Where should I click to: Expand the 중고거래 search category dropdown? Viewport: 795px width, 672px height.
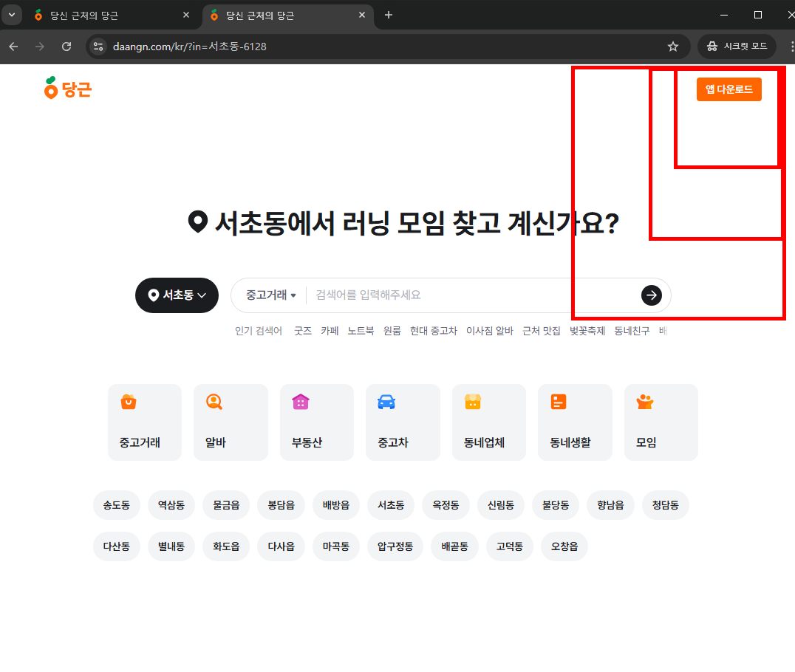point(268,295)
